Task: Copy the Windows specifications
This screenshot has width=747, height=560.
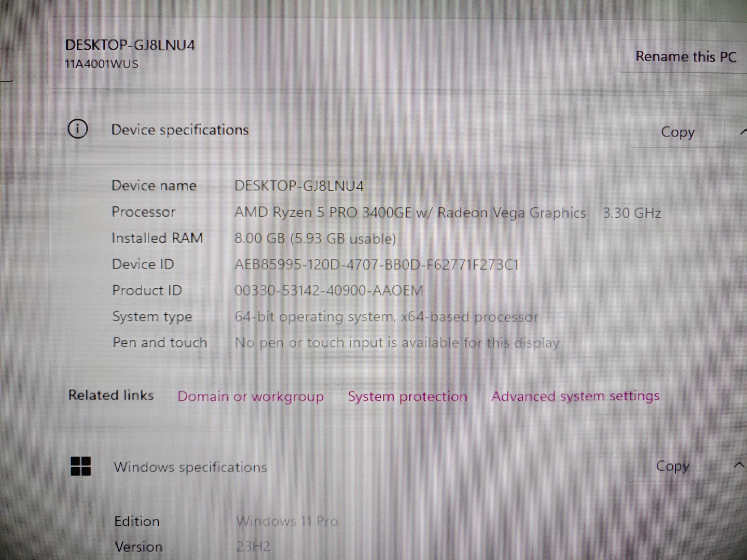Action: click(672, 466)
